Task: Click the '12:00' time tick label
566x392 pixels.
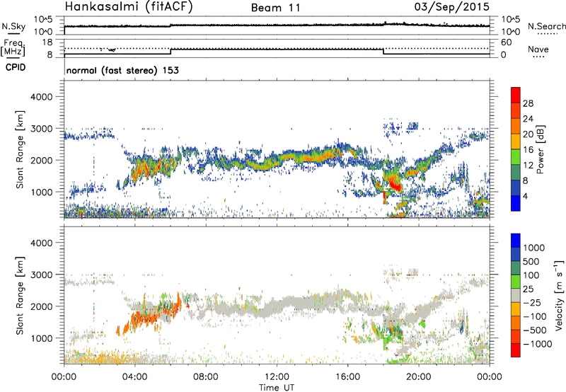Action: tap(277, 377)
